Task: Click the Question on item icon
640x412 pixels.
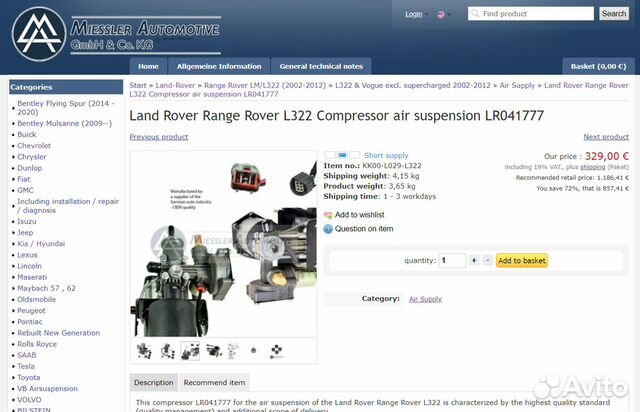Action: pyautogui.click(x=328, y=229)
